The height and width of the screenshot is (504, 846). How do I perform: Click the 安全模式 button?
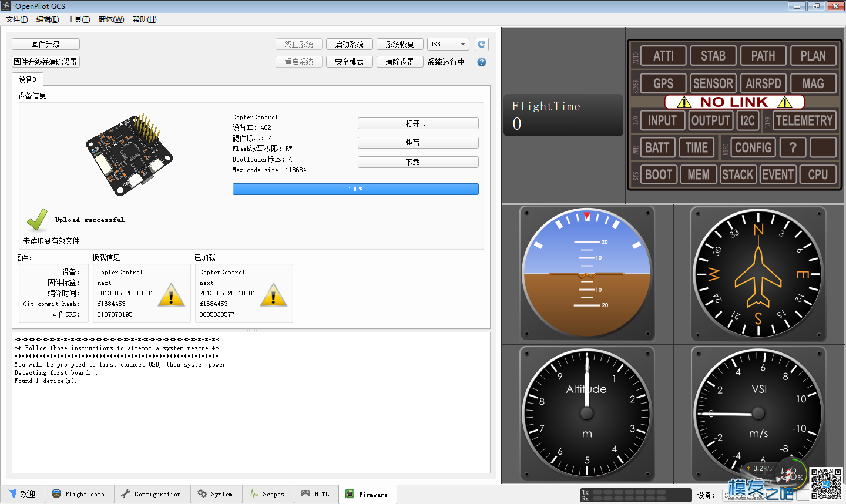pyautogui.click(x=350, y=62)
